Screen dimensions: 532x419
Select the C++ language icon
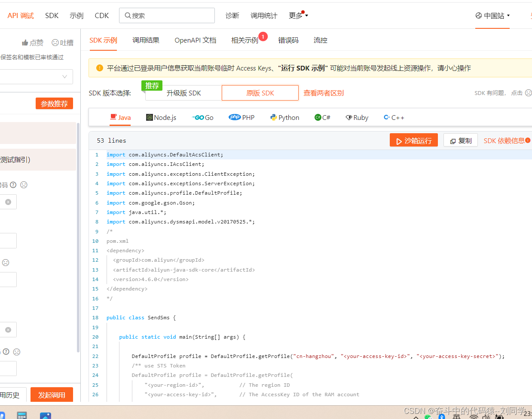coord(387,117)
